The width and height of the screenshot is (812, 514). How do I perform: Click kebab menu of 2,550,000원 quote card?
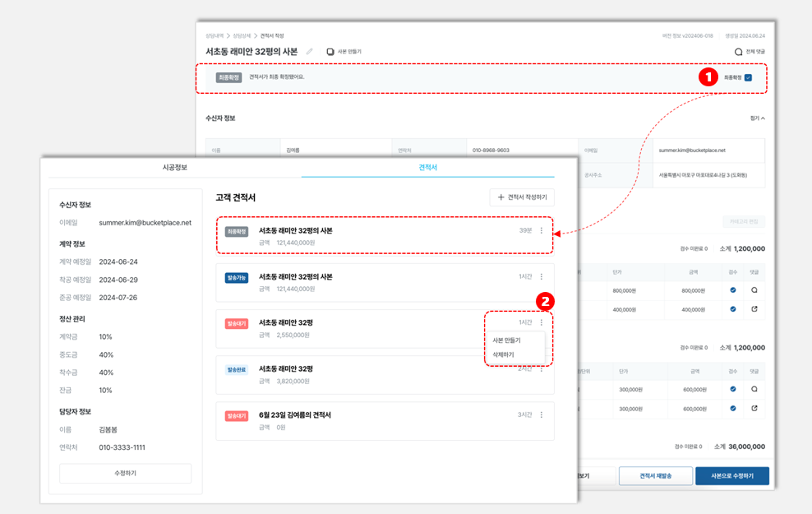pyautogui.click(x=542, y=322)
